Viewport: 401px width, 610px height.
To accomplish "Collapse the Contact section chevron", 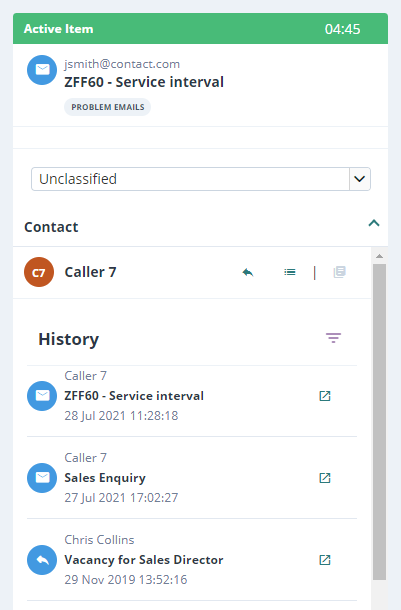I will 374,223.
